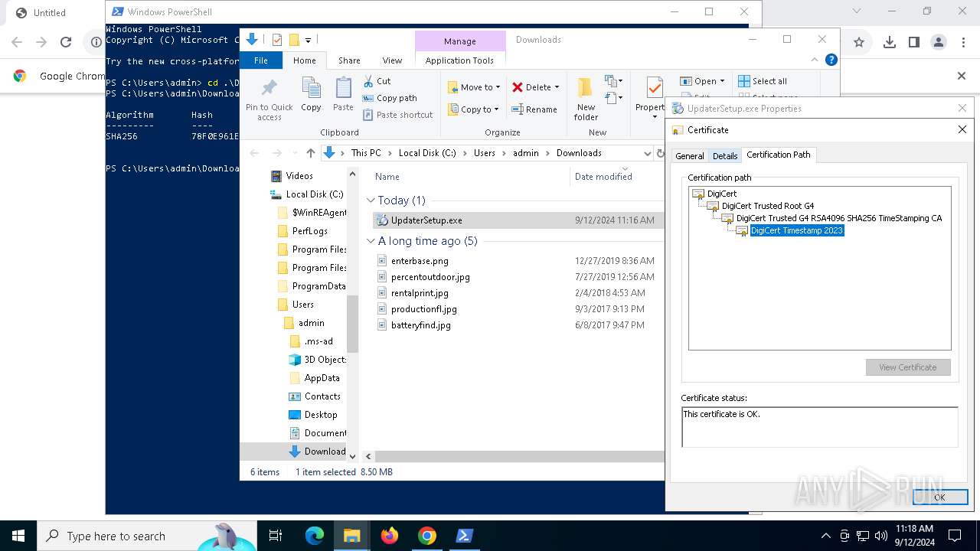Open the File ribbon menu
The image size is (980, 551).
[x=261, y=60]
